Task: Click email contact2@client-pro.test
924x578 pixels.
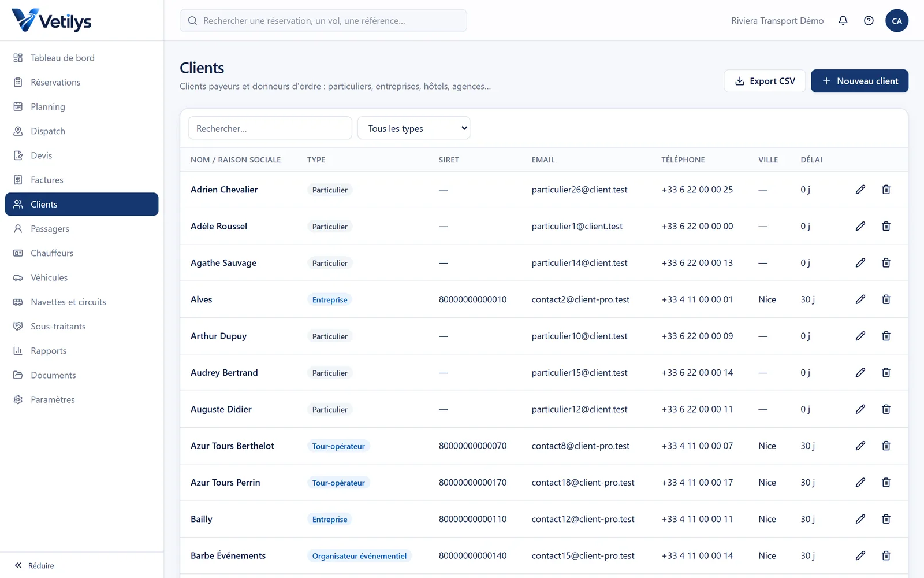Action: [x=580, y=299]
